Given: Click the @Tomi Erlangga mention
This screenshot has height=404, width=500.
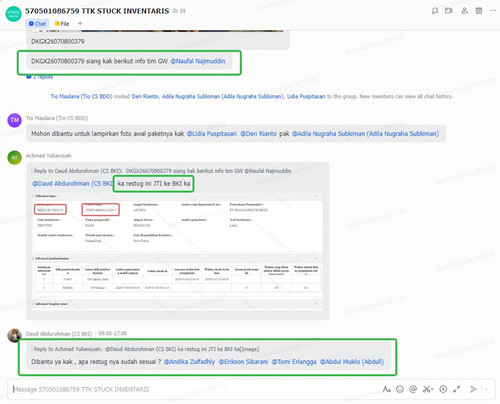Looking at the screenshot, I should 294,362.
